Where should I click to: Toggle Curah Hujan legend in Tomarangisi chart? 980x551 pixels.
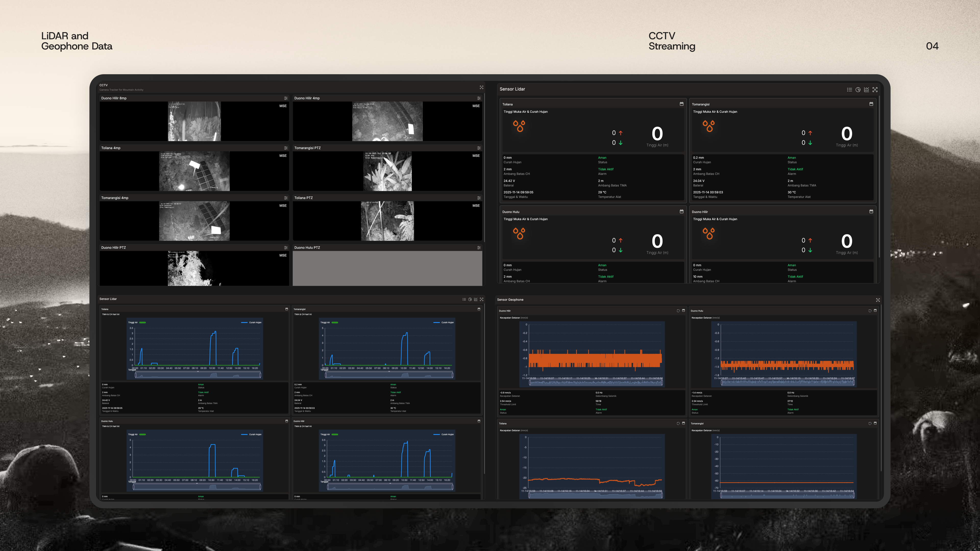pos(443,322)
